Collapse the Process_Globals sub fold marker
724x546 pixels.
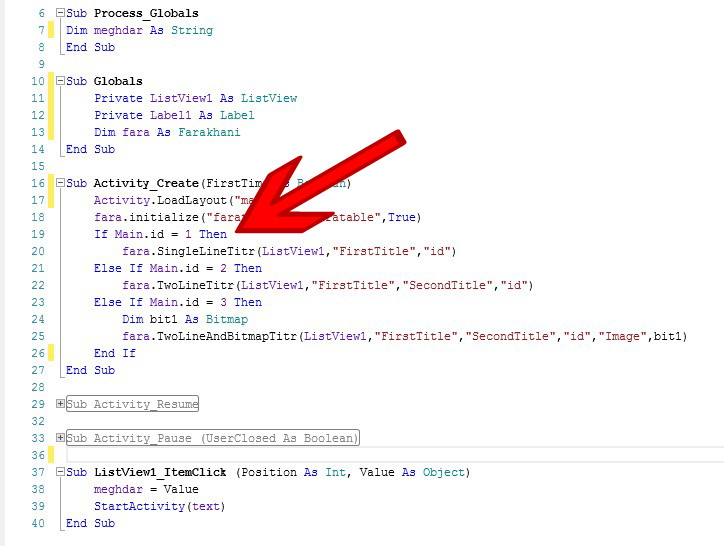[60, 14]
